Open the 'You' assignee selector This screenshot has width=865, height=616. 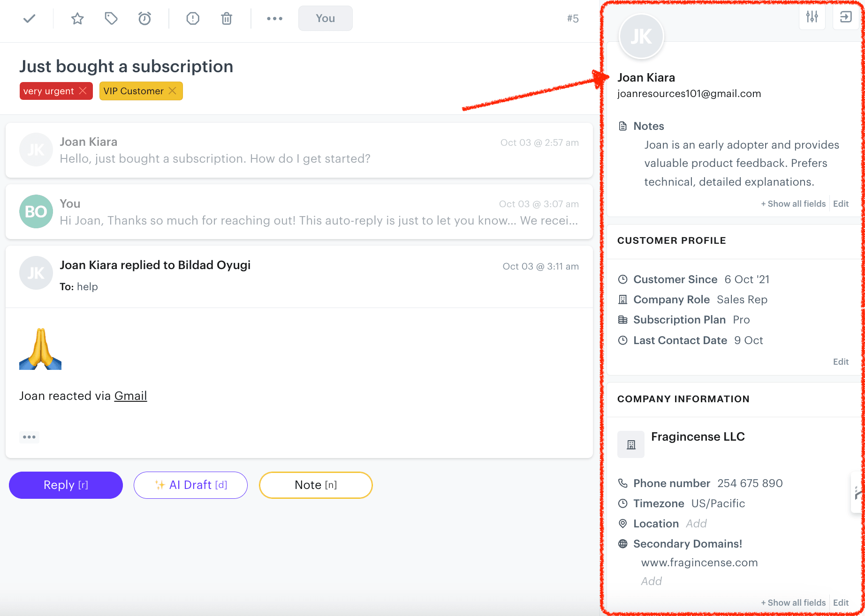point(325,18)
